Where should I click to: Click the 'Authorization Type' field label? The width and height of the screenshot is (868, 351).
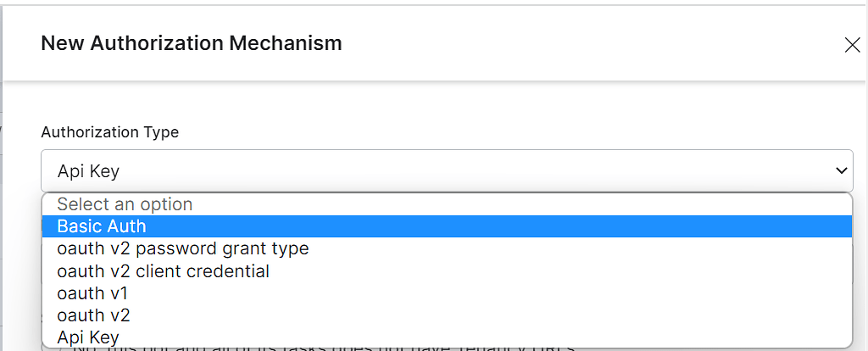click(110, 132)
